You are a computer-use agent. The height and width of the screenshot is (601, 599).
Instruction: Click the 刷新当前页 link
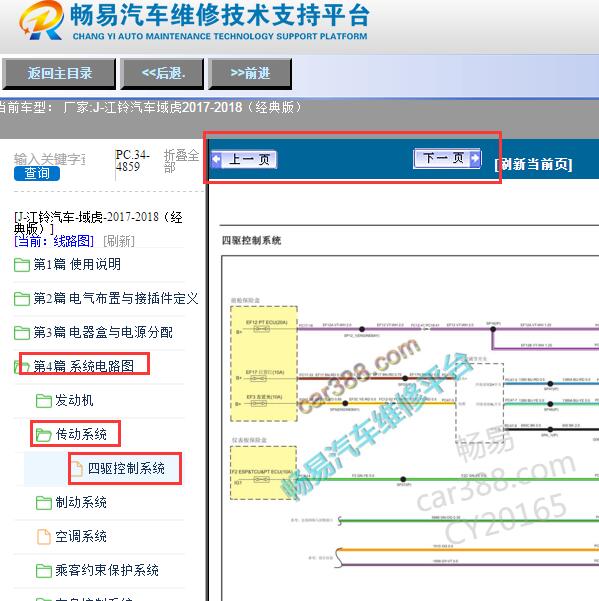click(x=533, y=164)
